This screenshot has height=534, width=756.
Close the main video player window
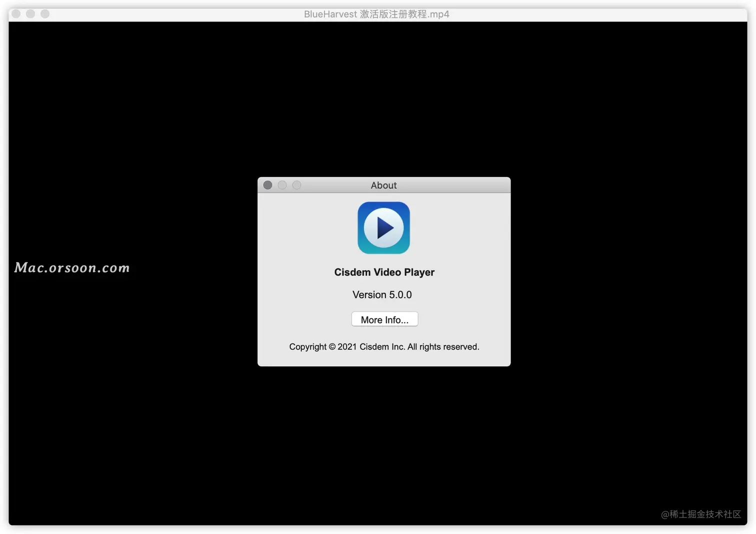16,14
